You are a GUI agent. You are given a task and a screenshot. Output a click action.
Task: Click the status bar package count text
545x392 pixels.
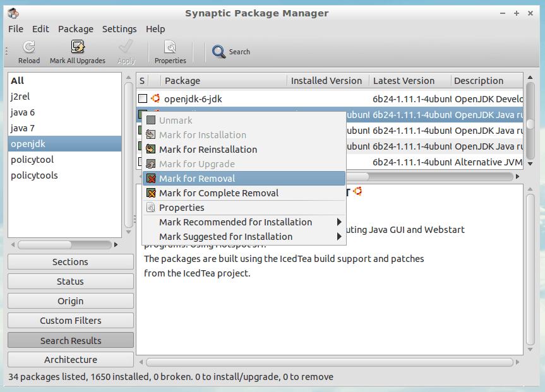(x=171, y=377)
